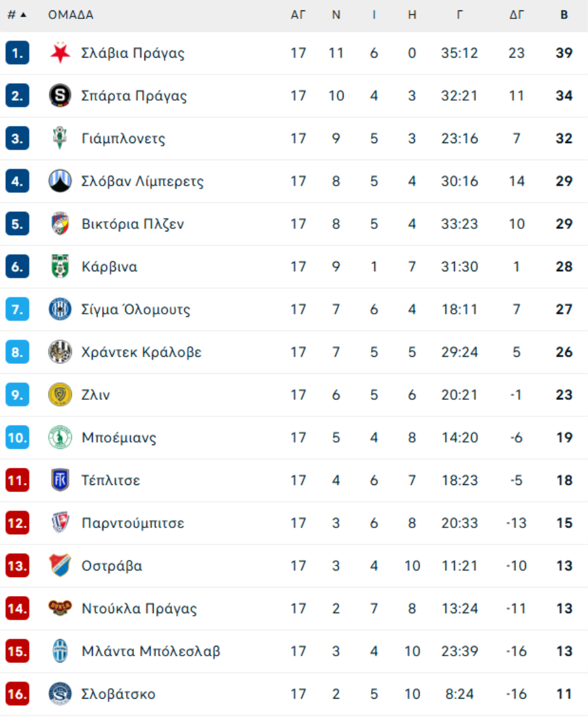Screen dimensions: 588x717
Task: Click the Zlin yellow club logo
Action: pyautogui.click(x=60, y=395)
